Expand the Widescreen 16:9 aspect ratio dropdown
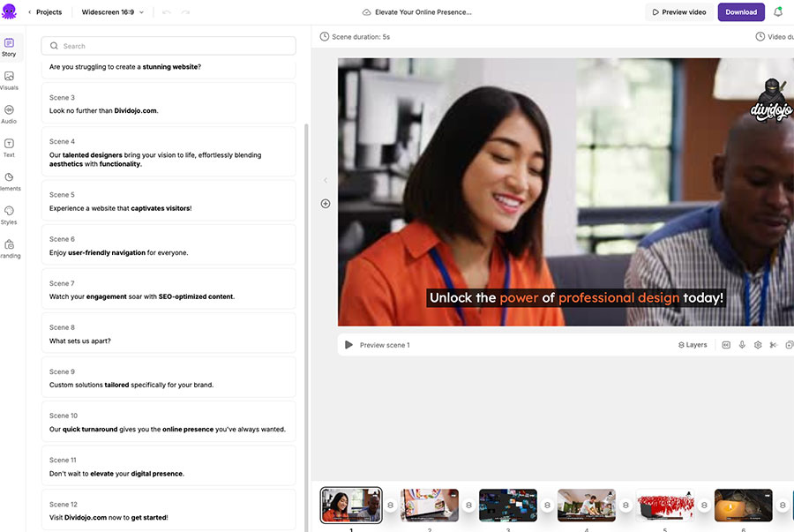The width and height of the screenshot is (794, 532). pos(113,12)
